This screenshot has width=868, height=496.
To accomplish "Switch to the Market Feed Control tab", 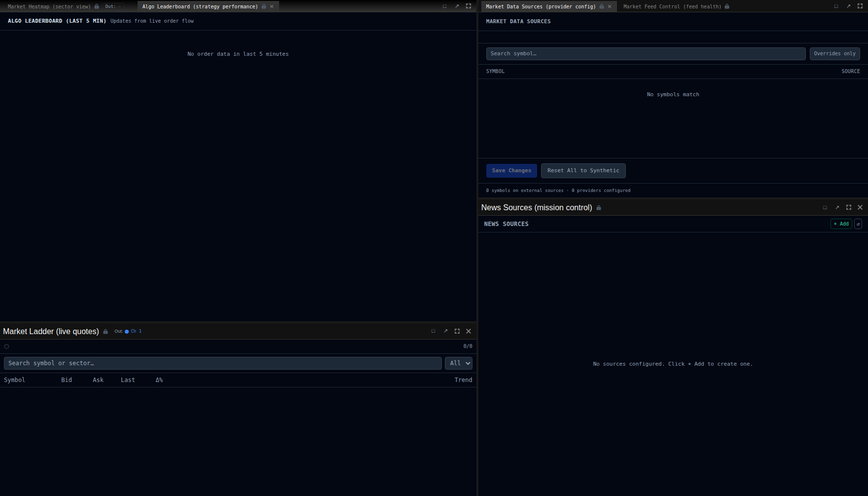I will 672,6.
